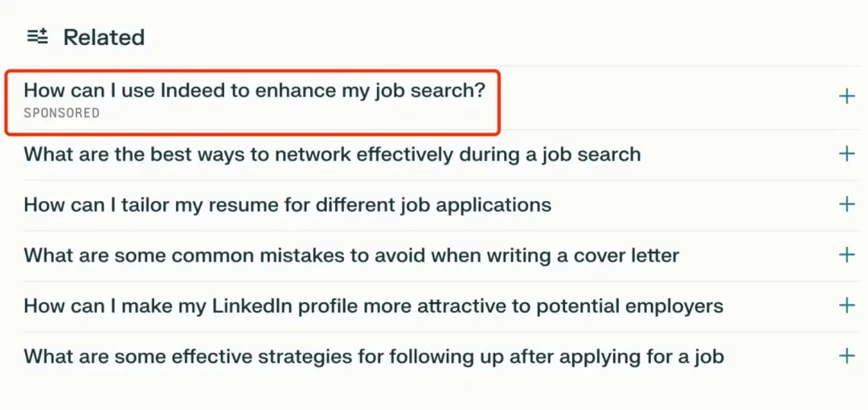Viewport: 868px width, 410px height.
Task: Click the SPONSORED label under the Indeed question
Action: [62, 113]
